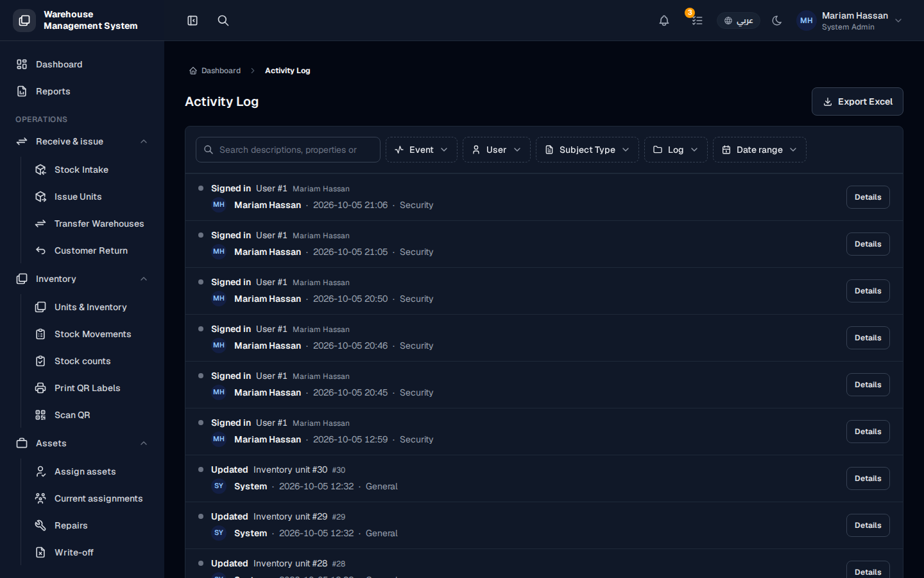Image resolution: width=924 pixels, height=578 pixels.
Task: Click the Write-off icon
Action: (x=40, y=552)
